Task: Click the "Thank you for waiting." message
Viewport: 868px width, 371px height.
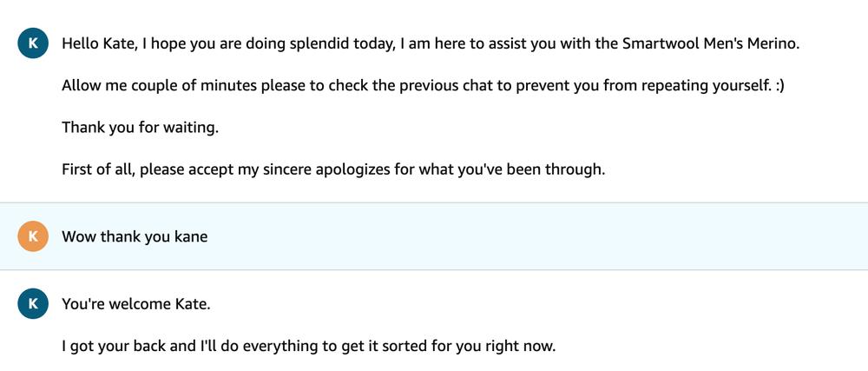Action: pyautogui.click(x=140, y=128)
